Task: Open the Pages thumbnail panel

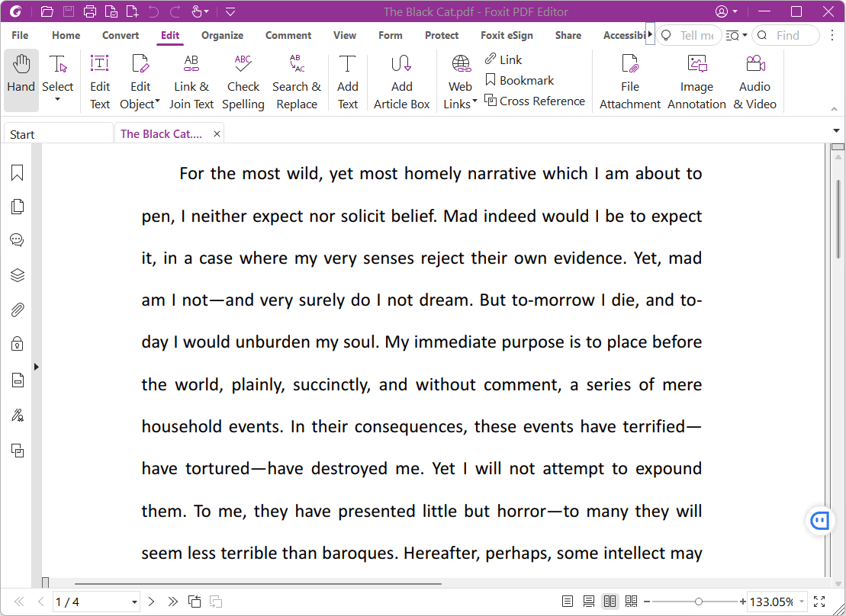Action: tap(18, 207)
